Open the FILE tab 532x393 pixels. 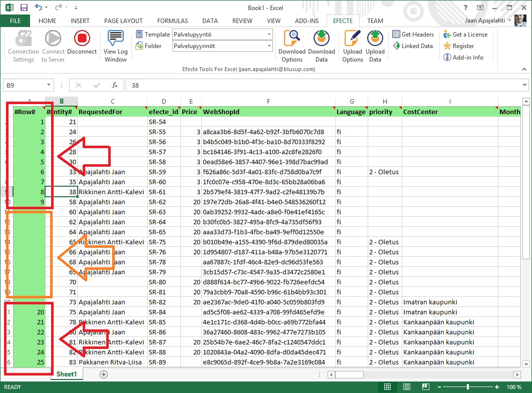tap(15, 21)
